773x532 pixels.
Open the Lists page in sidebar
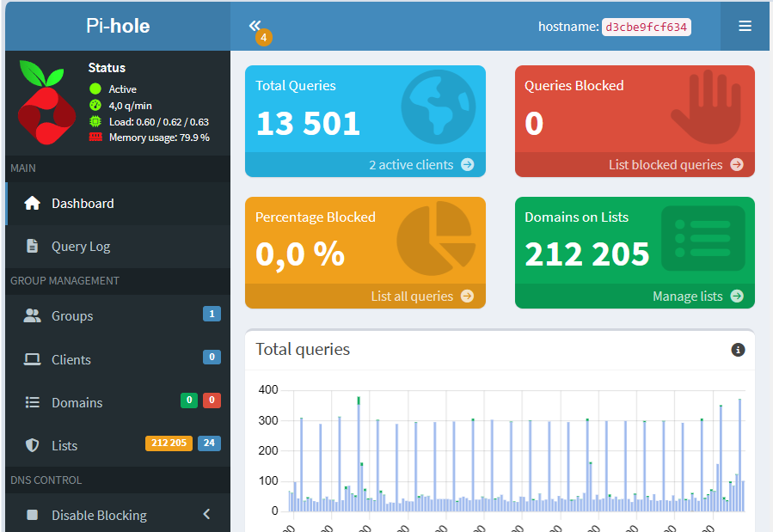point(64,446)
